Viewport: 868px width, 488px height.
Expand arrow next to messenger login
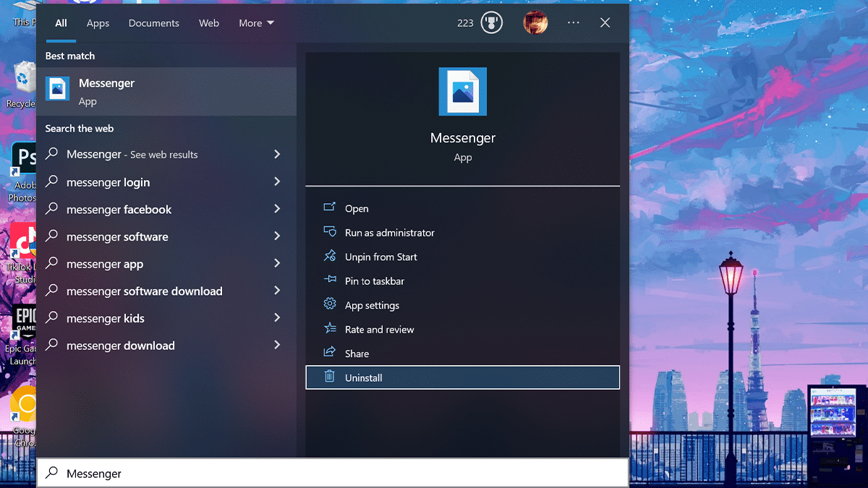tap(277, 182)
